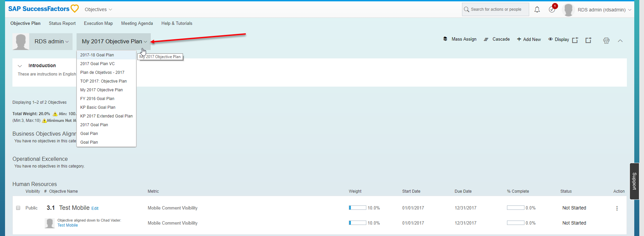
Task: Click the Status column header
Action: (566, 191)
